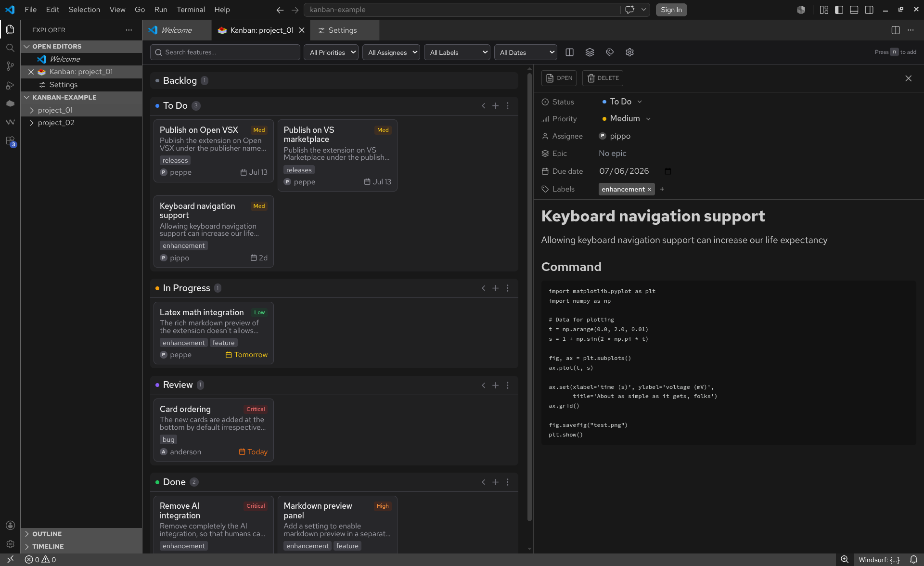Click the board layout columns icon

click(569, 52)
